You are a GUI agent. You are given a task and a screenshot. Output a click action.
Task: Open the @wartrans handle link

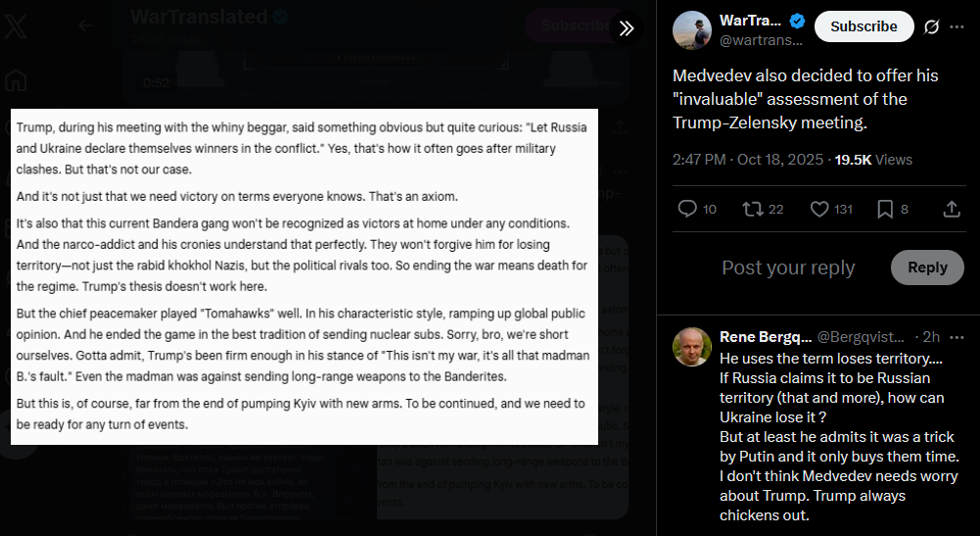click(761, 40)
